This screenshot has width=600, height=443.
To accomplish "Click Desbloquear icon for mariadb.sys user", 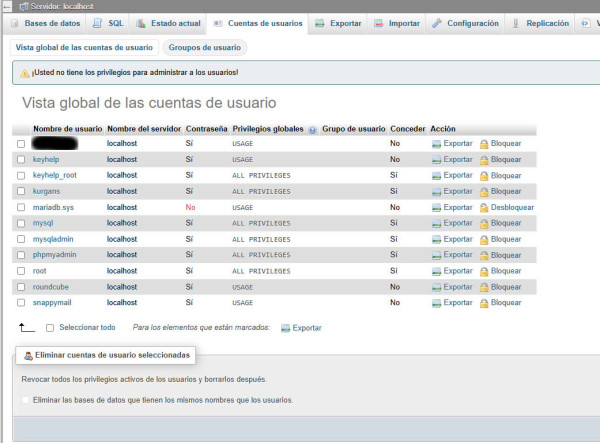I will (x=484, y=207).
